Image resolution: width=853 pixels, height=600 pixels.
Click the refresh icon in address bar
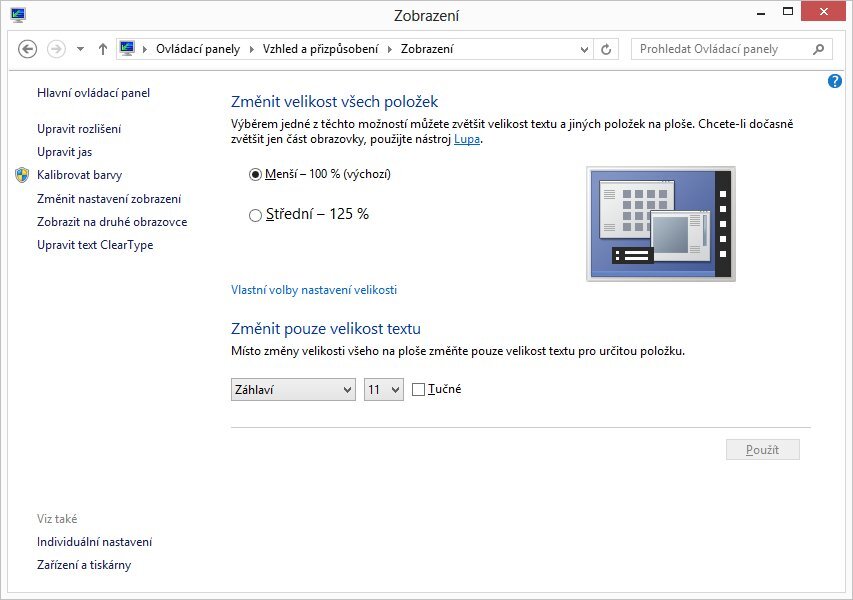(606, 47)
